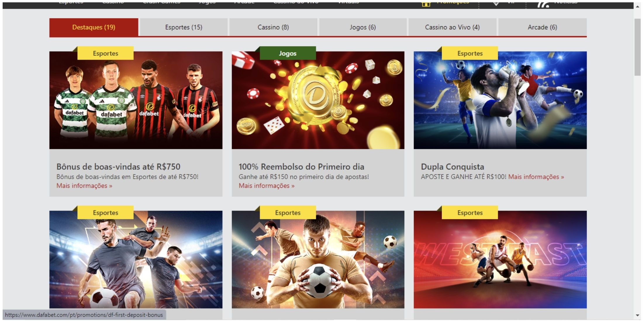
Task: Switch to the Esportes (15) tab
Action: (184, 27)
